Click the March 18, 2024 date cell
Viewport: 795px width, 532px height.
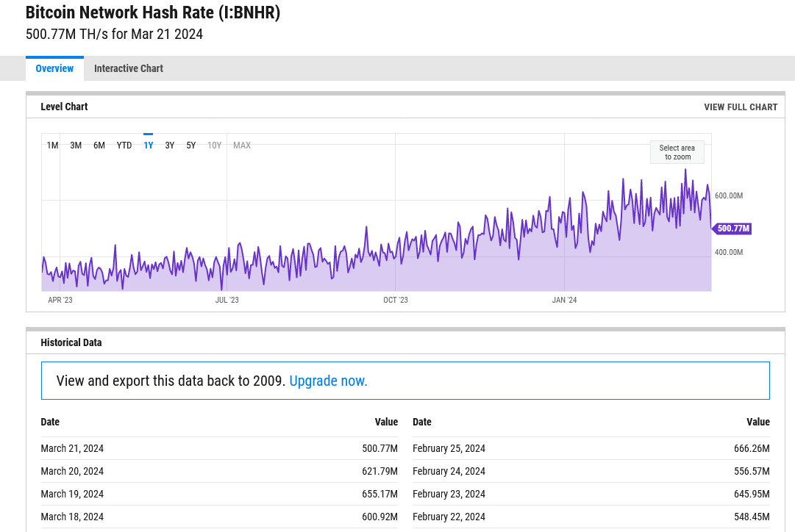(x=72, y=517)
